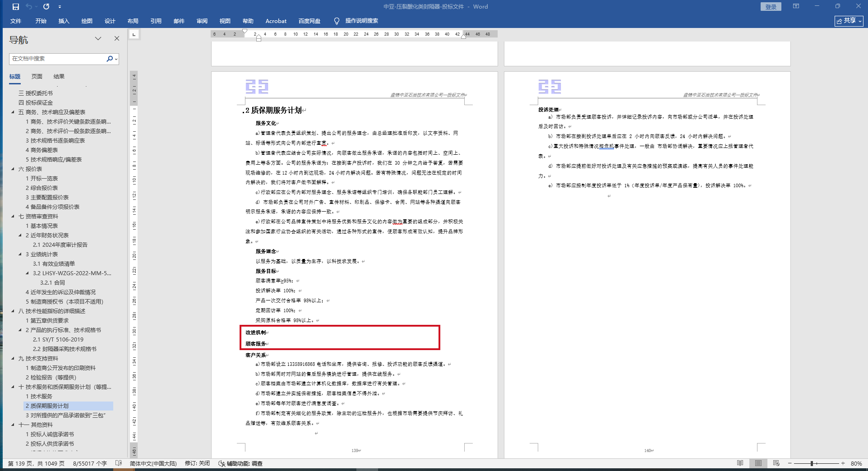Click the zoom level 80% value
Viewport: 868px width, 471px height.
tap(856, 464)
